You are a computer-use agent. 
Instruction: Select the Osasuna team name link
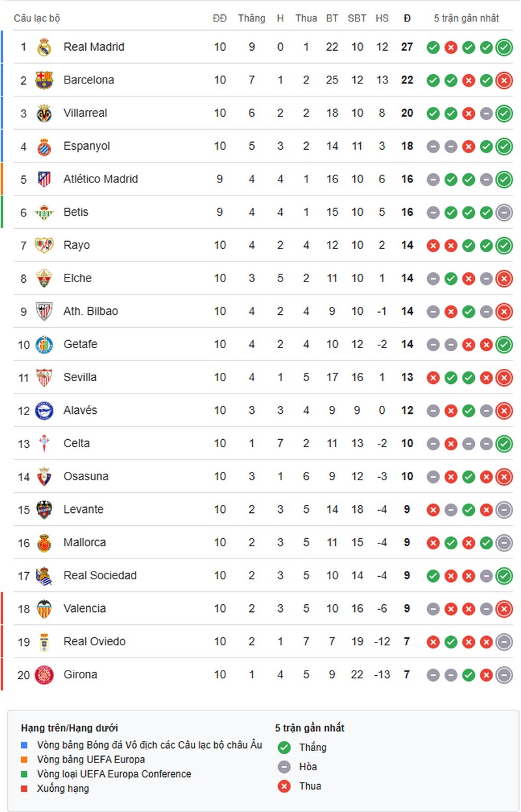(x=85, y=476)
